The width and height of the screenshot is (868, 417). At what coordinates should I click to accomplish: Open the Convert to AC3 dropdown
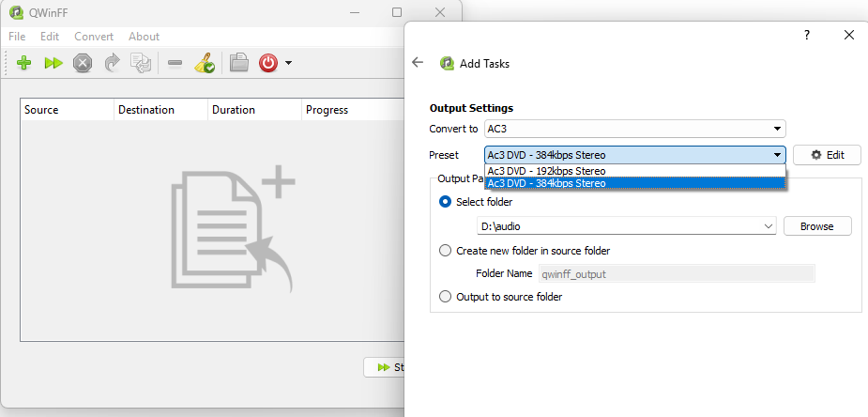point(634,129)
